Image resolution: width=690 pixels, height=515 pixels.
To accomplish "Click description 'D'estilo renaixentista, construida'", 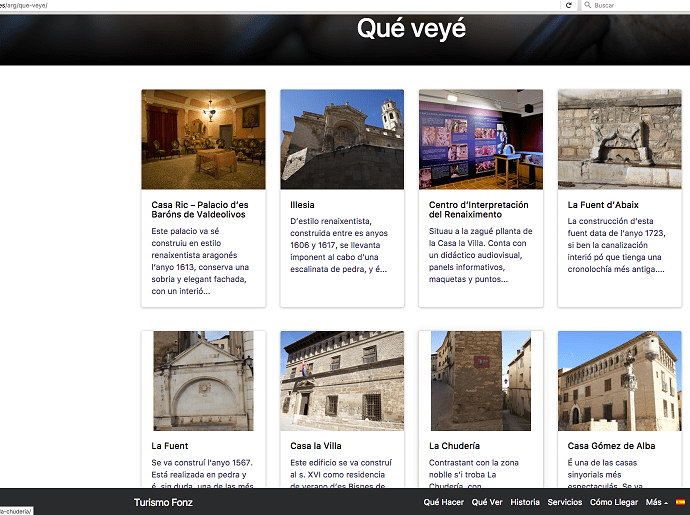I will pyautogui.click(x=339, y=245).
